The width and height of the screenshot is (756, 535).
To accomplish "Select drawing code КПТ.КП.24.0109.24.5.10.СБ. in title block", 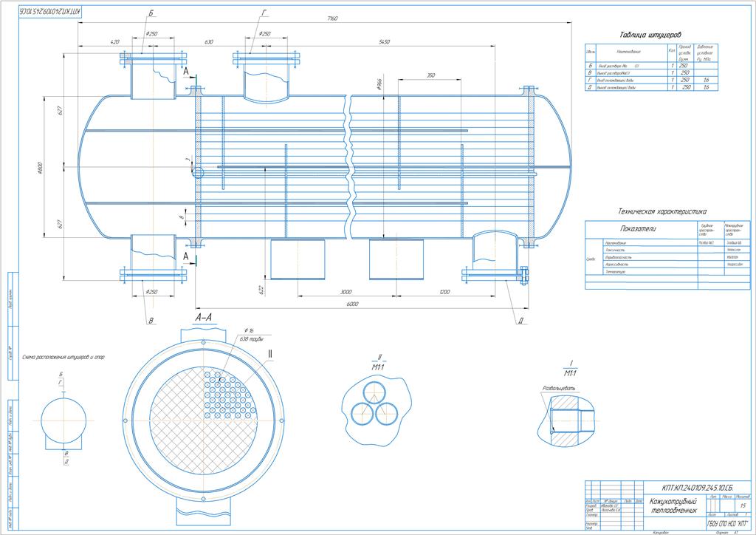I will [698, 488].
